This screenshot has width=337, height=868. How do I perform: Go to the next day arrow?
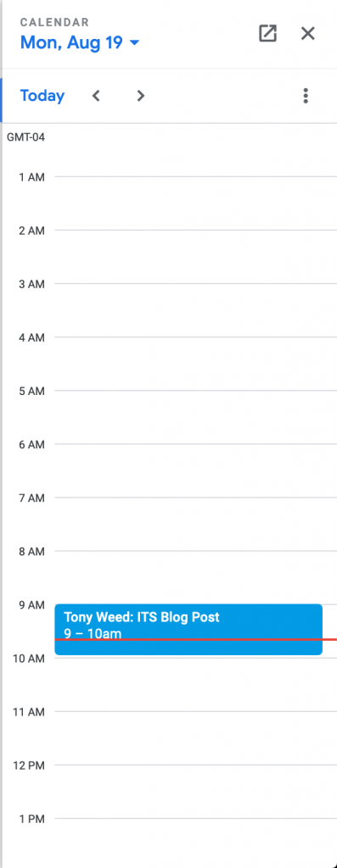click(141, 96)
